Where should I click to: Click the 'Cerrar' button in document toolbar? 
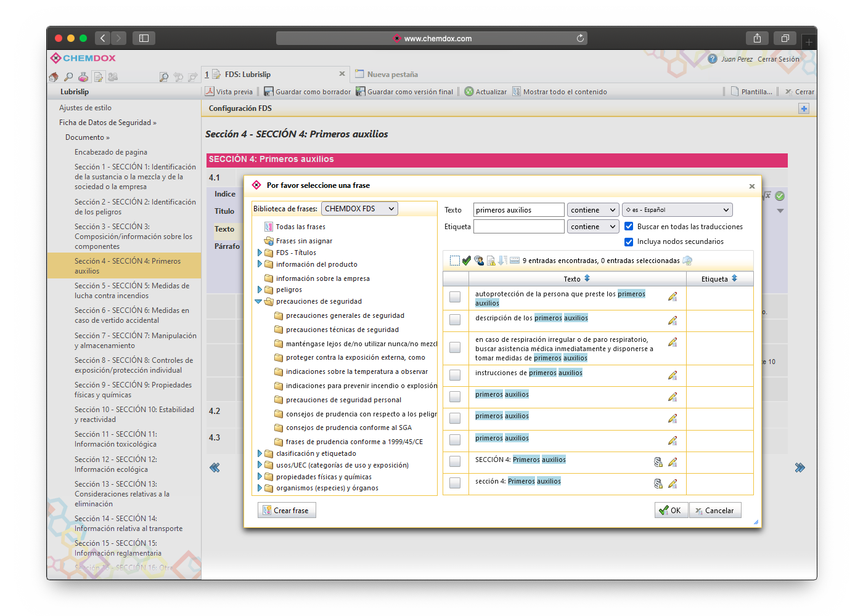click(x=800, y=92)
